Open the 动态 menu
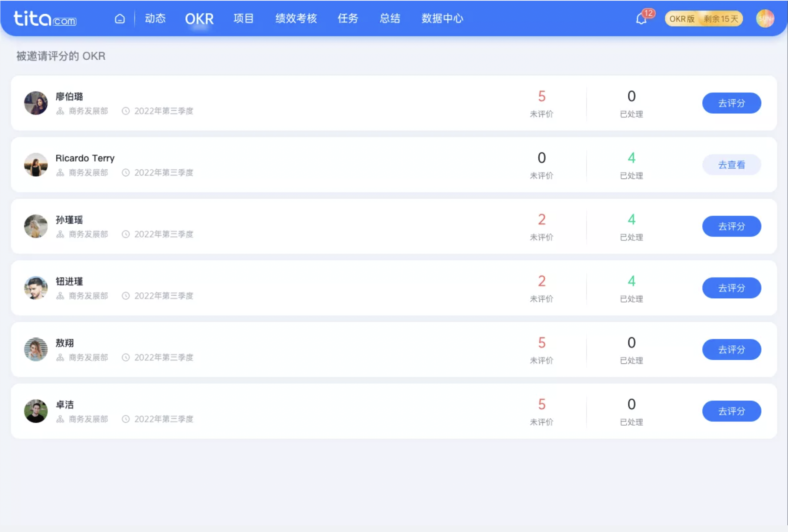Viewport: 788px width, 532px height. [155, 19]
